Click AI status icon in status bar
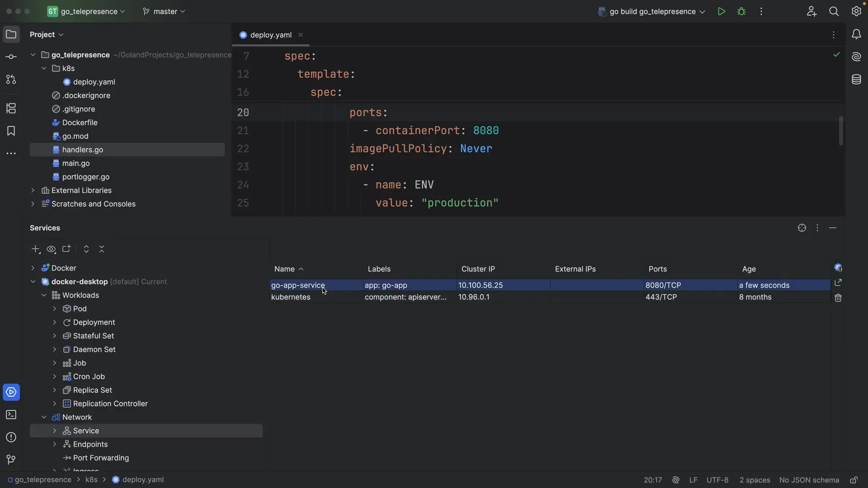868x488 pixels. coord(676,480)
